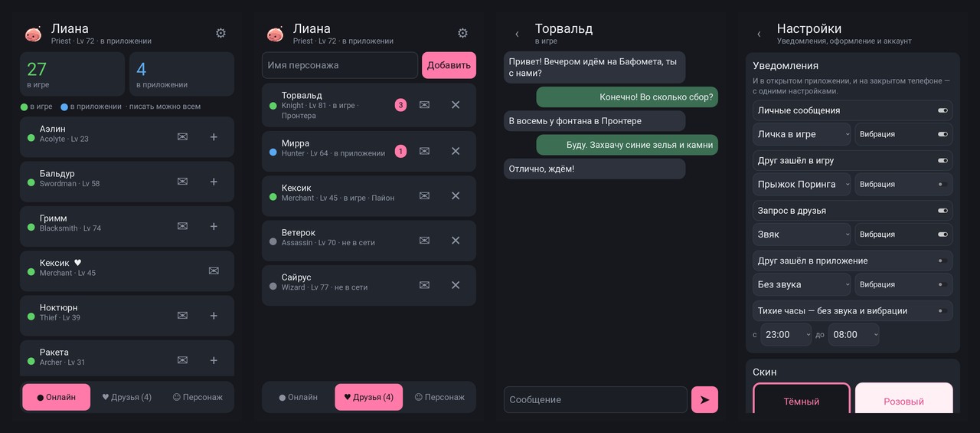
Task: Choose the Розовый skin
Action: pyautogui.click(x=904, y=399)
